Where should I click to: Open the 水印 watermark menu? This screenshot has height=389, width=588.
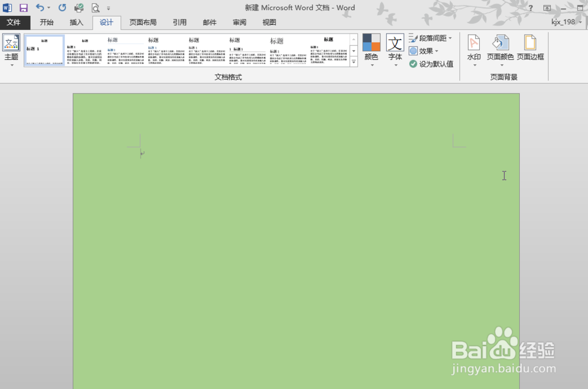click(474, 50)
